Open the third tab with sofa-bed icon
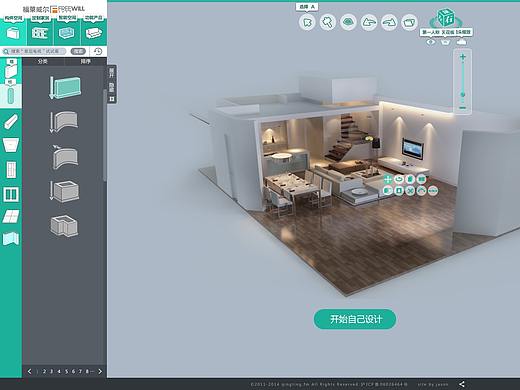Viewport: 520px width, 390px height. point(67,32)
